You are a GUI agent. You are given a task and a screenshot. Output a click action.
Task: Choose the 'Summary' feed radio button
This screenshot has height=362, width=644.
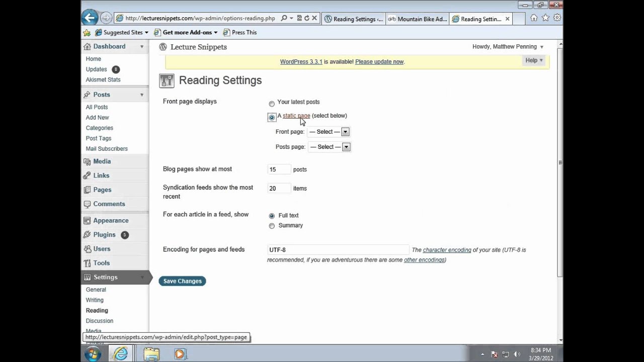pyautogui.click(x=272, y=226)
